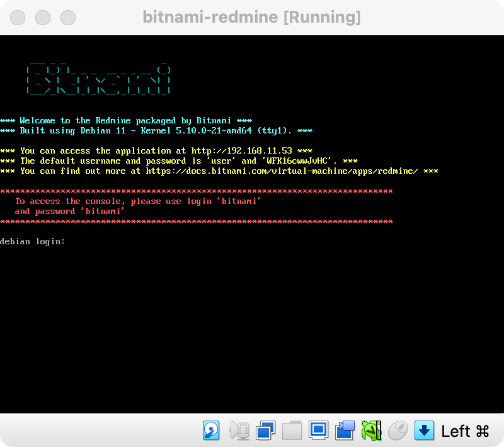Click the 'Built using Debian 11' line
Viewport: 504px width, 447px height.
(156, 131)
